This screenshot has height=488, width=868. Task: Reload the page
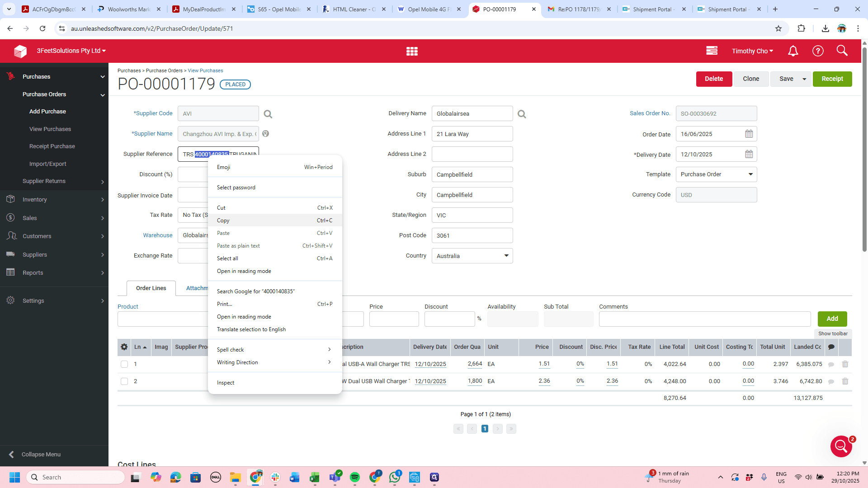pyautogui.click(x=42, y=28)
